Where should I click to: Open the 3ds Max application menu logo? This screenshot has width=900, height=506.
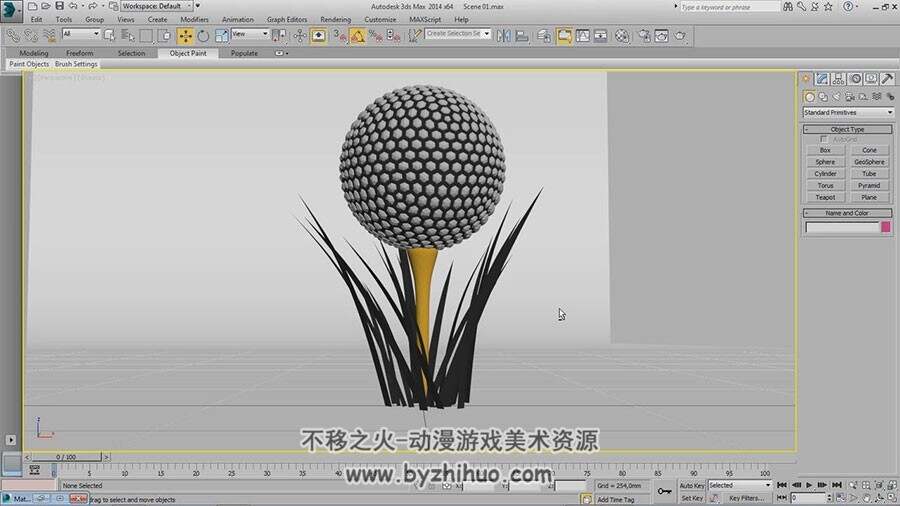(10, 10)
